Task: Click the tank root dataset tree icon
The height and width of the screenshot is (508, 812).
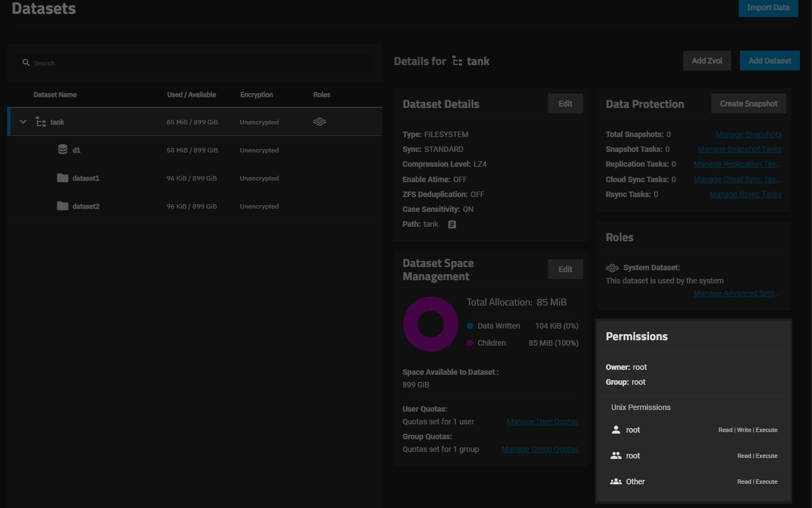Action: click(x=41, y=122)
